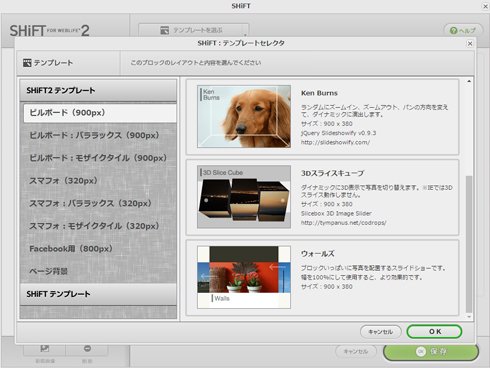Open the help button with question icon
490x368 pixels.
point(463,31)
